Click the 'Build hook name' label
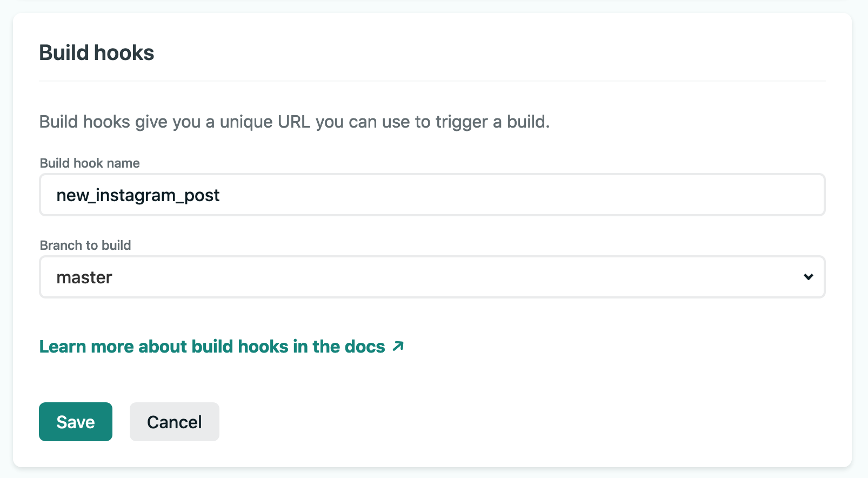The image size is (868, 478). tap(90, 163)
